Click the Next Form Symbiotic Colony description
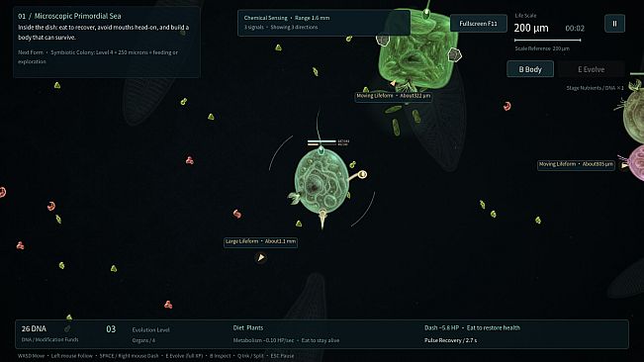This screenshot has width=644, height=362. pyautogui.click(x=98, y=56)
